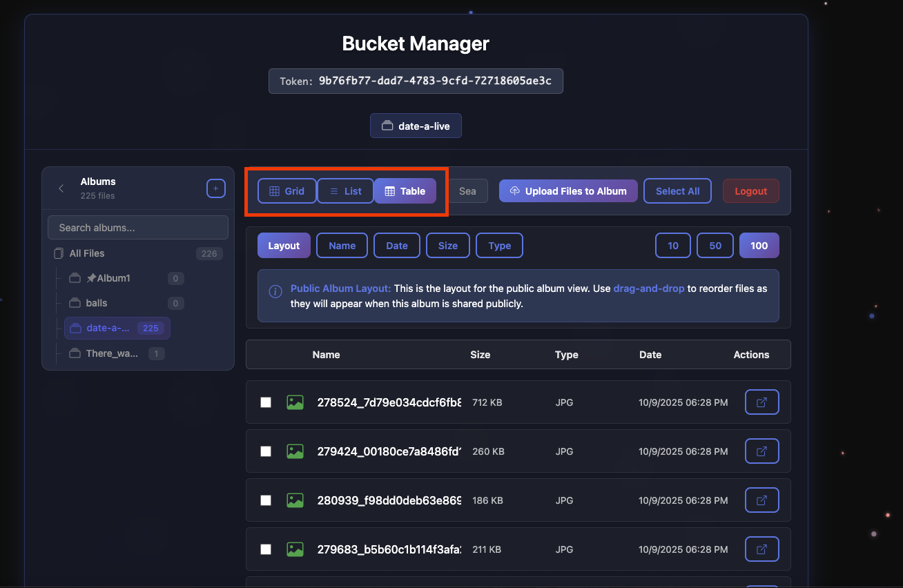Open All Files in sidebar tree
The image size is (903, 588).
[138, 253]
